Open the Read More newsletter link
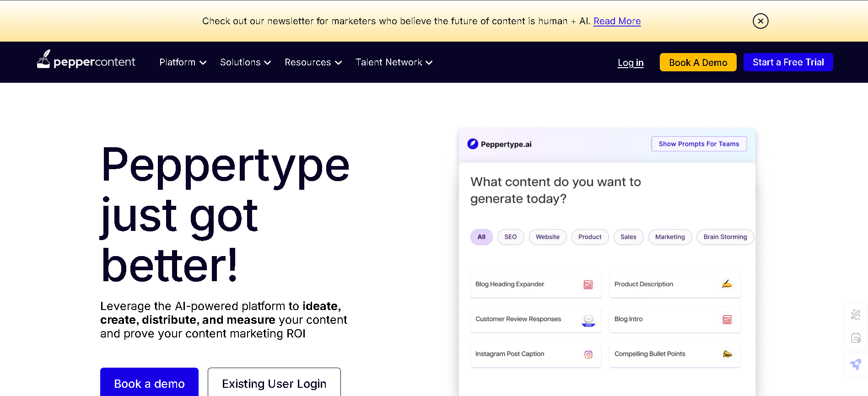 coord(617,21)
